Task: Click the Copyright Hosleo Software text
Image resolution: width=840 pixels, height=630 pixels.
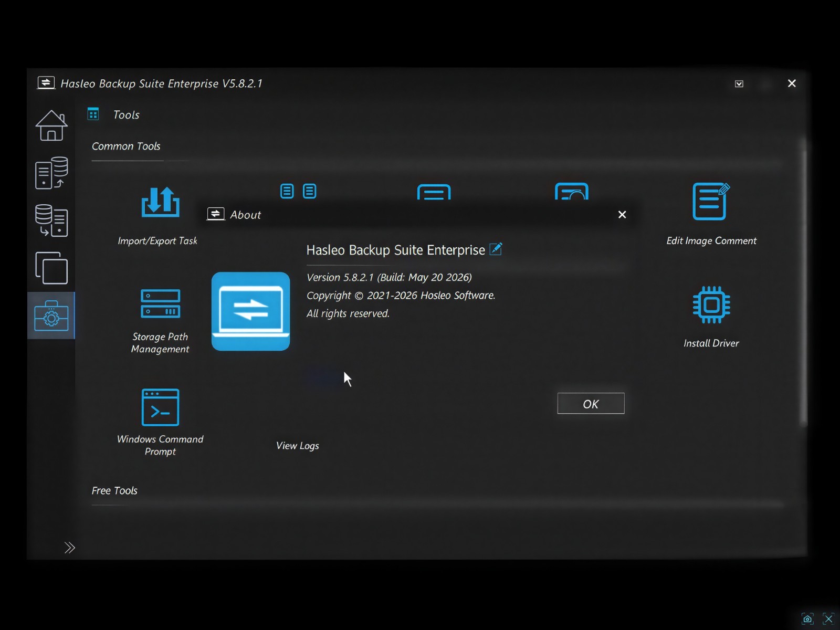Action: click(x=401, y=296)
